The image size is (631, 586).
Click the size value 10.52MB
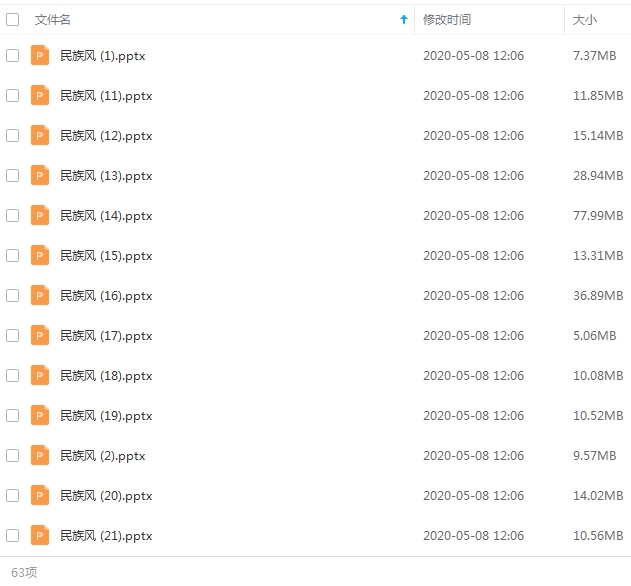coord(598,415)
